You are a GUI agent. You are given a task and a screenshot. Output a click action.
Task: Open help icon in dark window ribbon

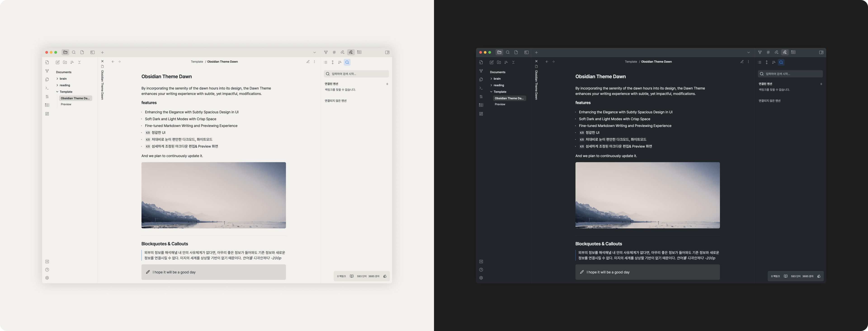[x=481, y=270]
